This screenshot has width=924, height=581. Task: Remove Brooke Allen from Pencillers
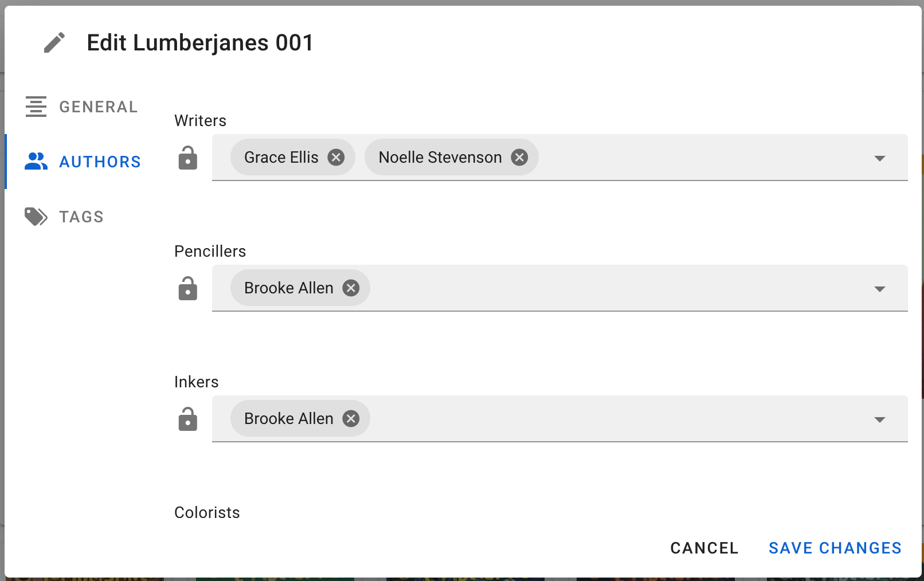click(351, 288)
